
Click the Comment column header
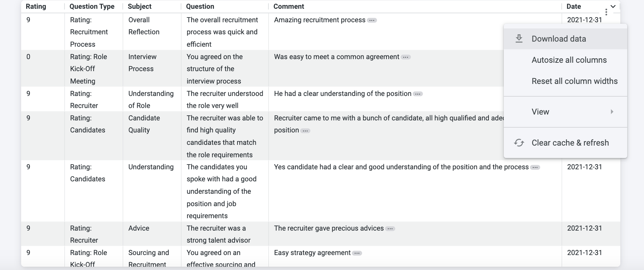[289, 6]
